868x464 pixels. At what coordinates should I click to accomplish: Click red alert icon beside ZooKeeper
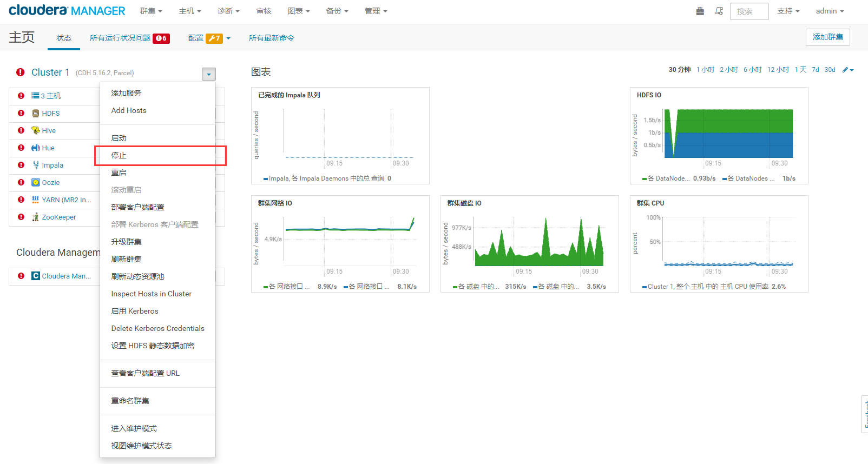(x=21, y=217)
